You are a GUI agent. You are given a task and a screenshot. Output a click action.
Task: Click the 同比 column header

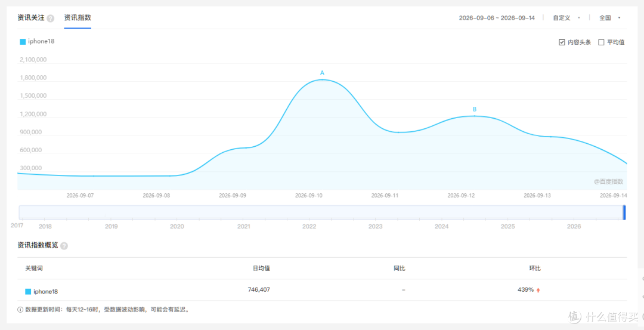click(x=400, y=269)
